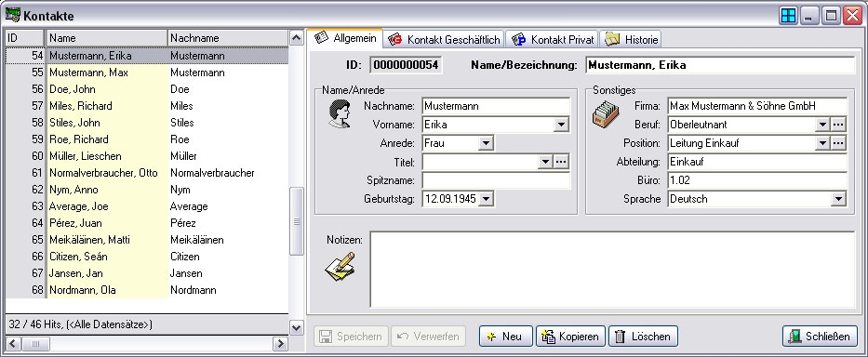The width and height of the screenshot is (868, 357).
Task: Select the Meikäläinen, Matti row
Action: point(147,240)
